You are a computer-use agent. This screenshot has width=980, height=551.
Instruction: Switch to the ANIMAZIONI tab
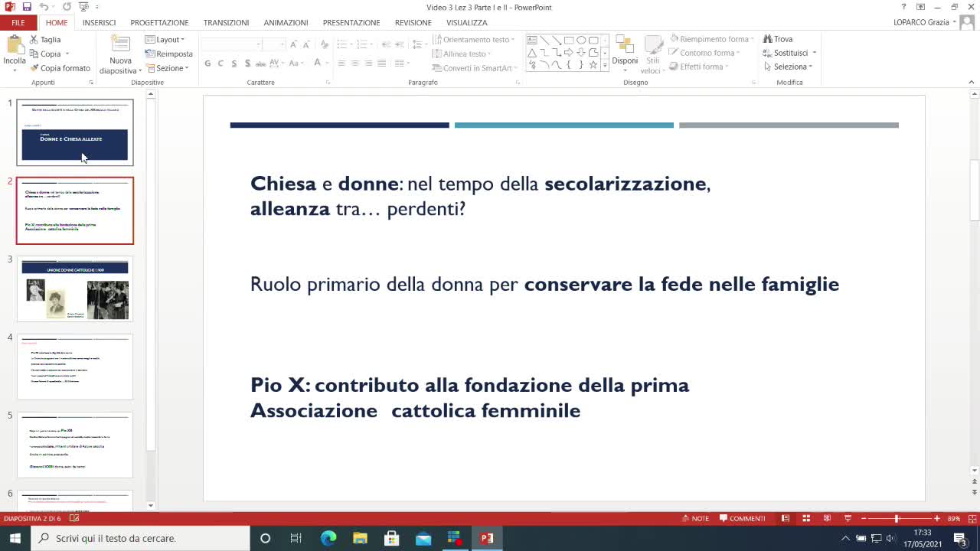pyautogui.click(x=286, y=22)
